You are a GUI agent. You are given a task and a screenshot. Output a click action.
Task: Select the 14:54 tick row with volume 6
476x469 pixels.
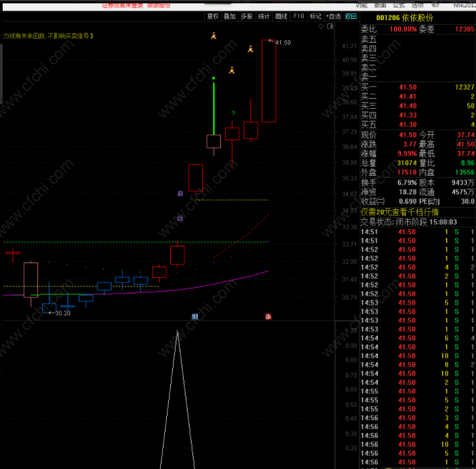(418, 338)
